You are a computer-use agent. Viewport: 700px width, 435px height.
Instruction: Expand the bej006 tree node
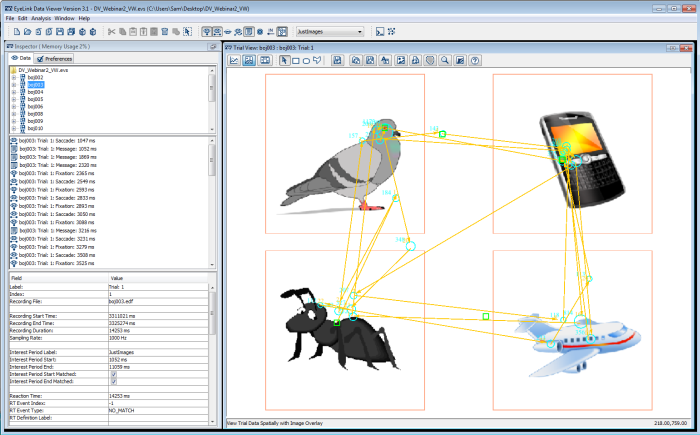point(14,106)
